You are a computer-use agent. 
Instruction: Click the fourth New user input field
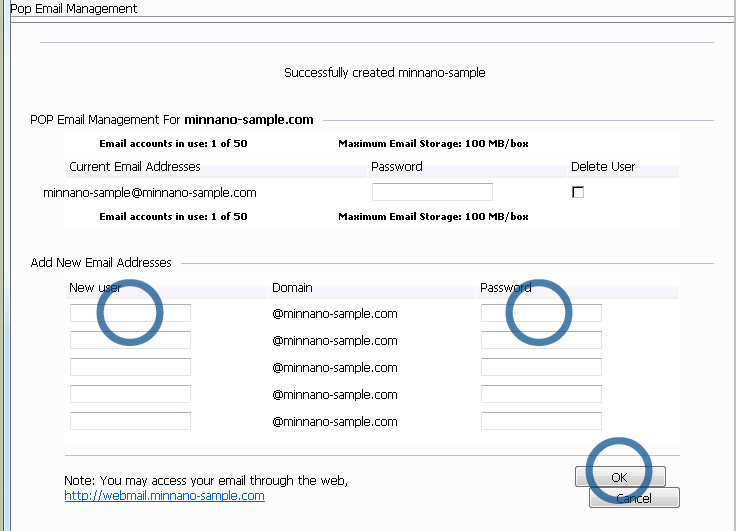click(130, 394)
